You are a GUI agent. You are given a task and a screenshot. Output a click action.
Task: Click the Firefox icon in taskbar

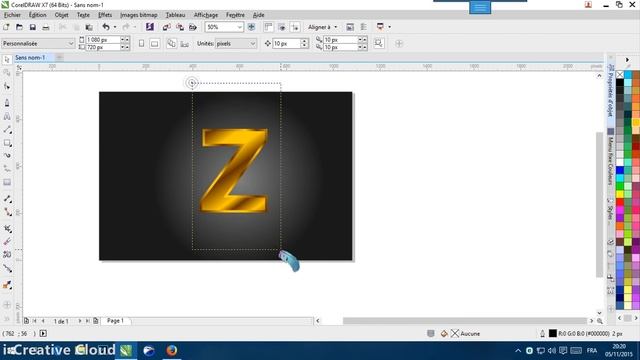click(172, 351)
